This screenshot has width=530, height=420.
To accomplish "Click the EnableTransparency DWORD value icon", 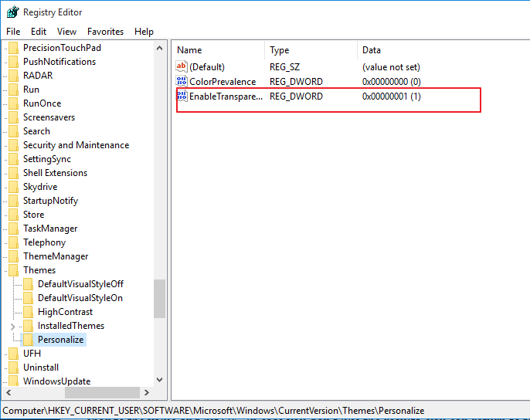I will [x=182, y=96].
